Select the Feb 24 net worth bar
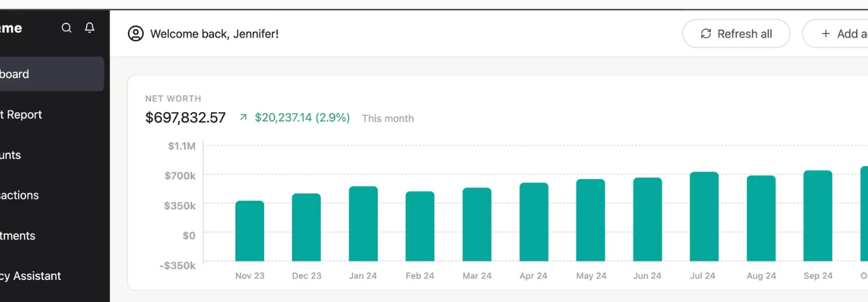Viewport: 868px width, 302px height. 420,226
